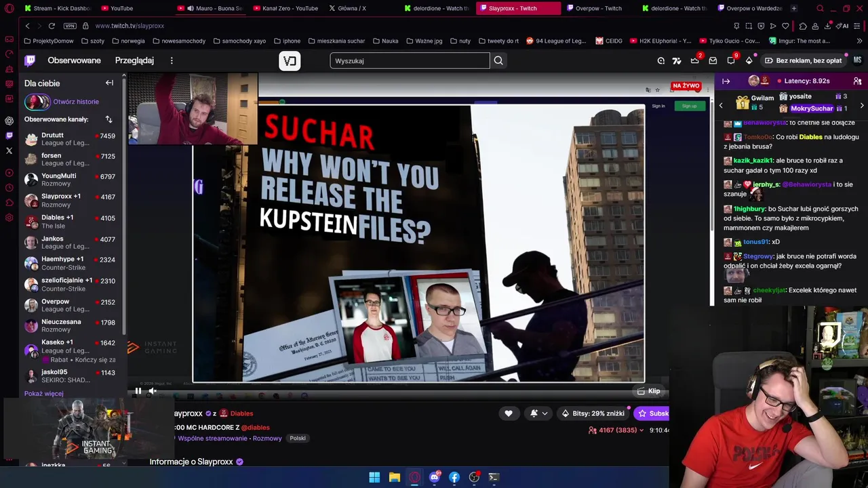Pause the stream playback
Viewport: 868px width, 488px height.
(138, 390)
